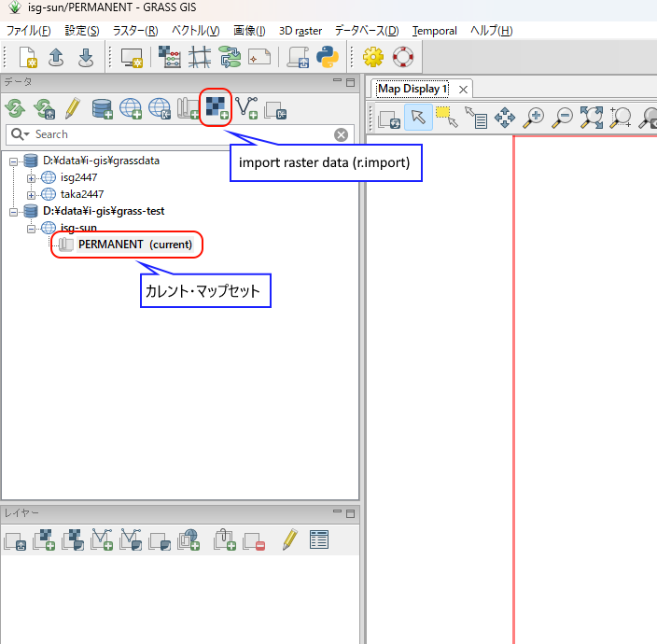Remove selected map layer (red minus icon)
The image size is (657, 644).
tap(254, 541)
